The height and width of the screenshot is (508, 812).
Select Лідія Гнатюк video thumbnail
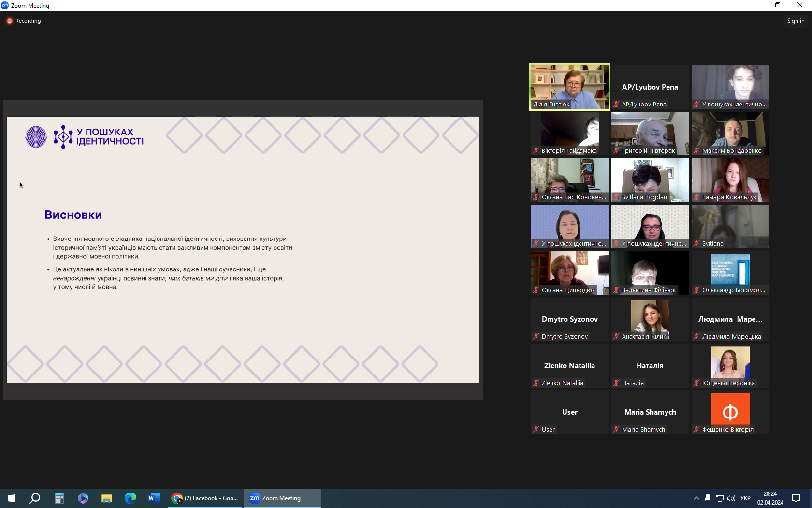(569, 87)
